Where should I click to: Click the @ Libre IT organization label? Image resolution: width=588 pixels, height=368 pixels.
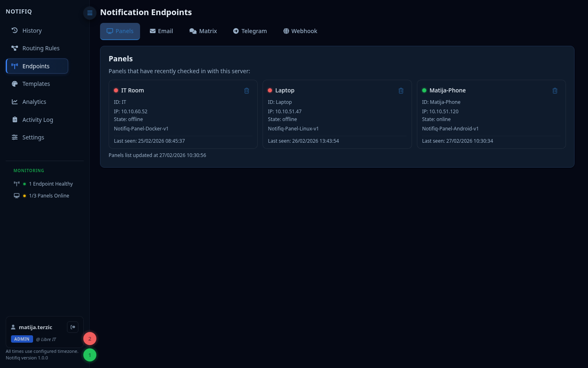coord(46,339)
